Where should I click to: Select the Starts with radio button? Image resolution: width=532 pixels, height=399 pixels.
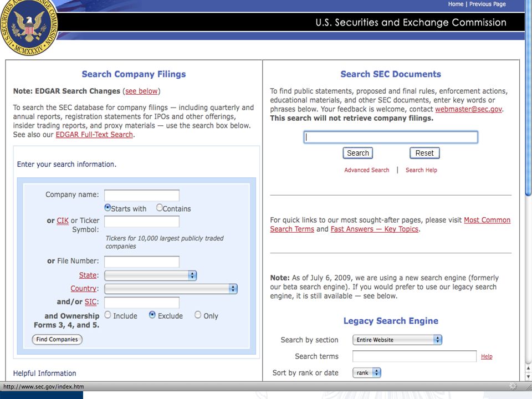click(x=108, y=208)
